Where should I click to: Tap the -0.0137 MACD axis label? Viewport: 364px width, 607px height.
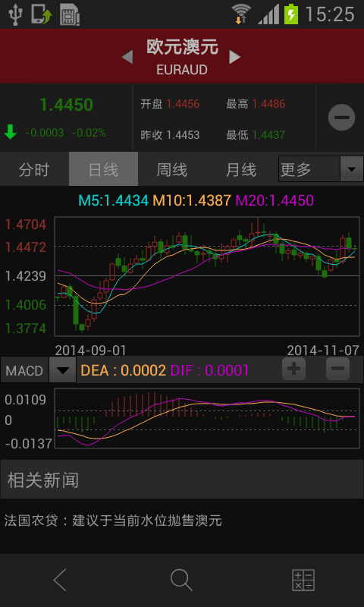pyautogui.click(x=28, y=443)
